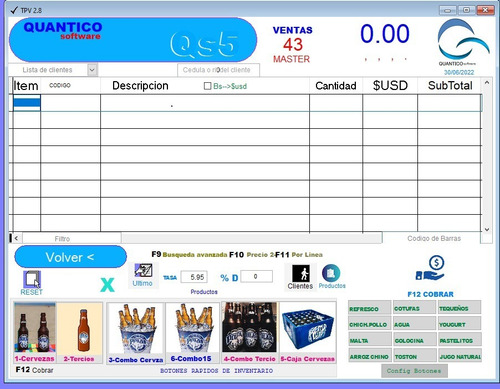
Task: Click the Codigo de Barras field
Action: 432,238
